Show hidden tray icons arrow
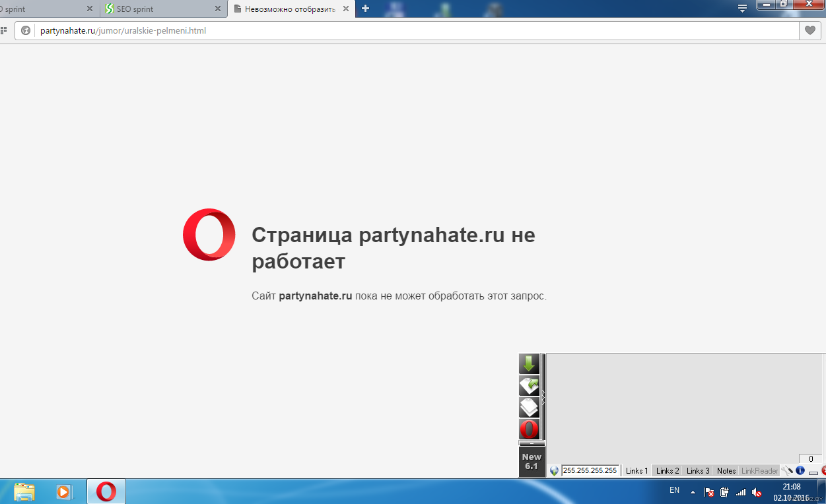 (x=693, y=492)
